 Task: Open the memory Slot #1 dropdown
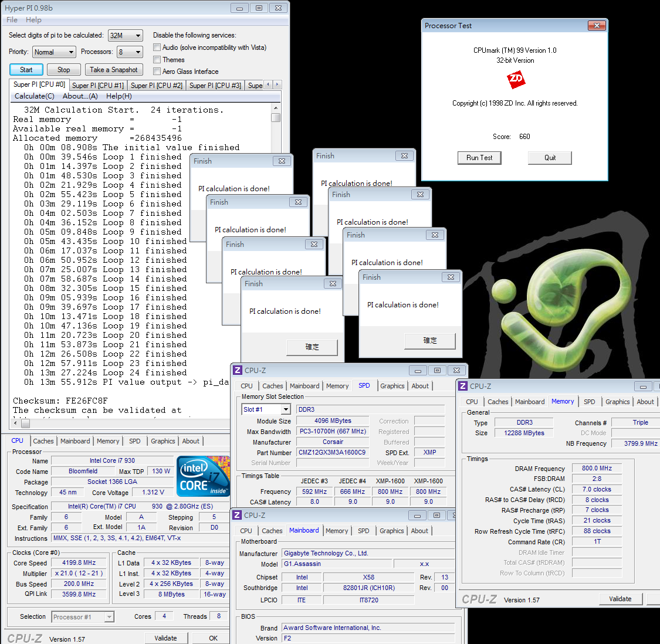click(266, 409)
